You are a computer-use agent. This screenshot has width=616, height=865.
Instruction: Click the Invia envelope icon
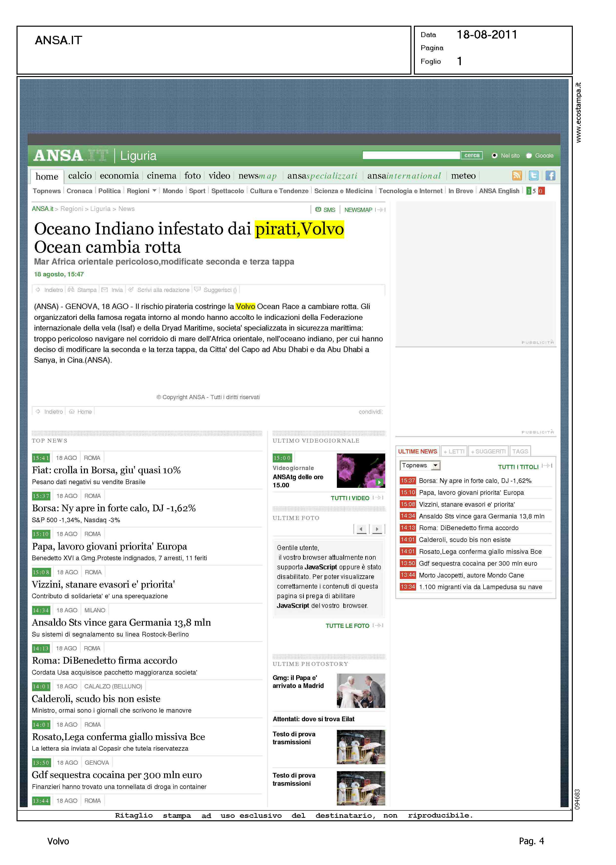pos(105,289)
